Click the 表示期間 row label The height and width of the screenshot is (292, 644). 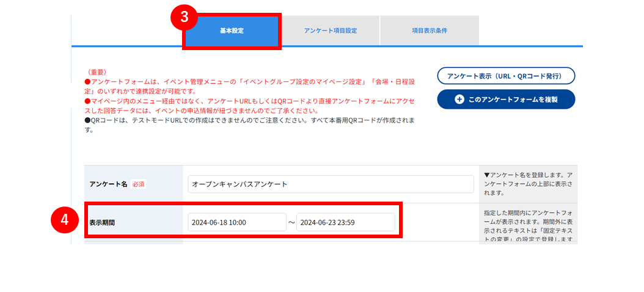[102, 222]
